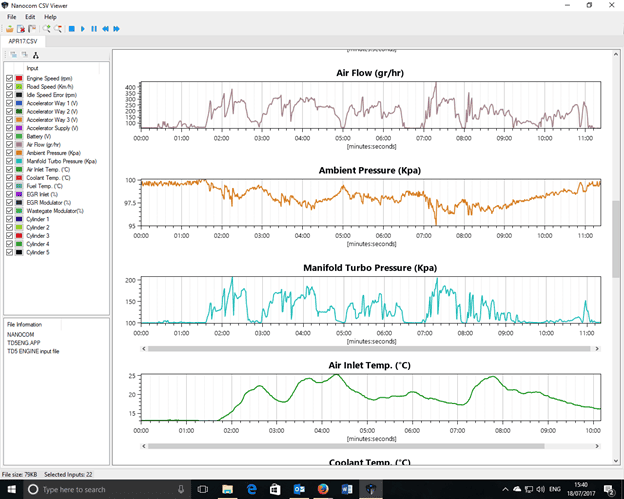Select the Air Inlet Temp. row label
The height and width of the screenshot is (499, 624).
tap(48, 170)
